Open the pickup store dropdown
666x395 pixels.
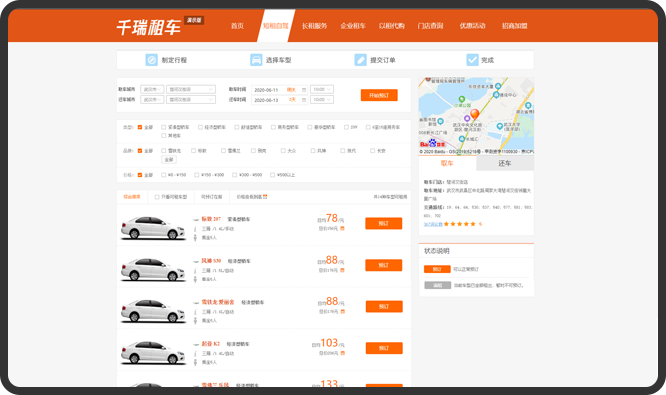(x=191, y=90)
